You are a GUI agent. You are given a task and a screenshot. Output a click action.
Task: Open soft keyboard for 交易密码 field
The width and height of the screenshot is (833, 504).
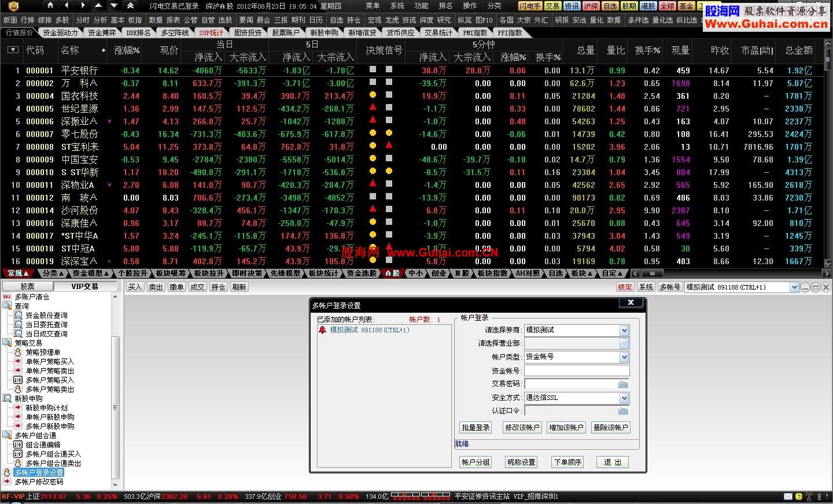point(623,384)
